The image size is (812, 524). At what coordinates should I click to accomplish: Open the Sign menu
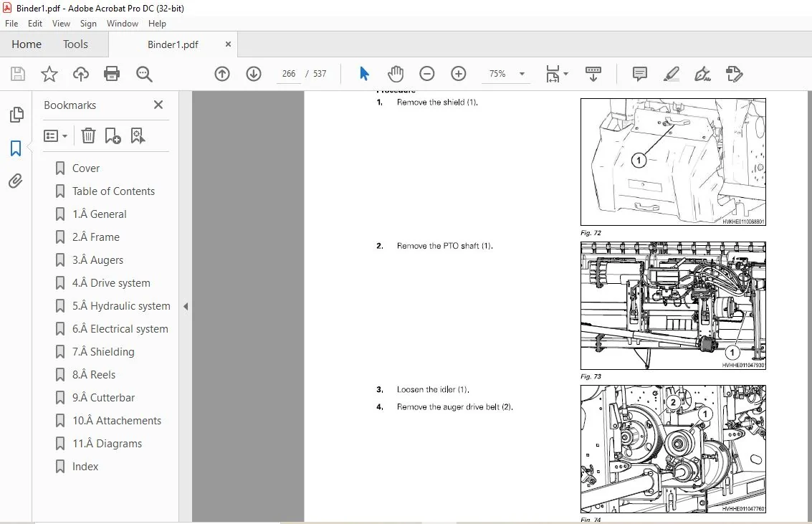pos(88,24)
